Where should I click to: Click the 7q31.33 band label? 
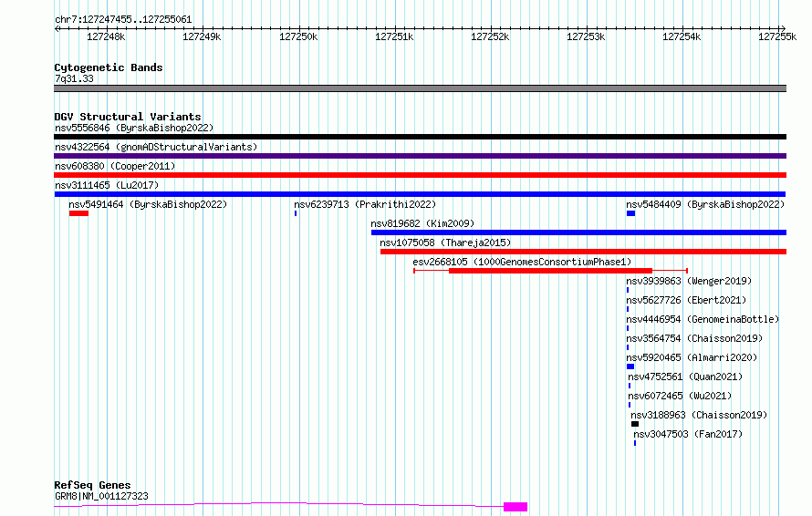74,78
